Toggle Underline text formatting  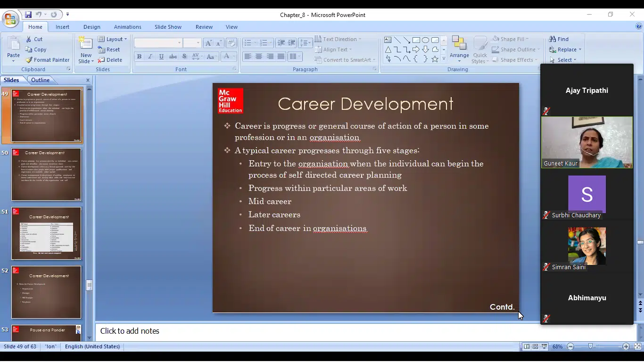[x=161, y=57]
